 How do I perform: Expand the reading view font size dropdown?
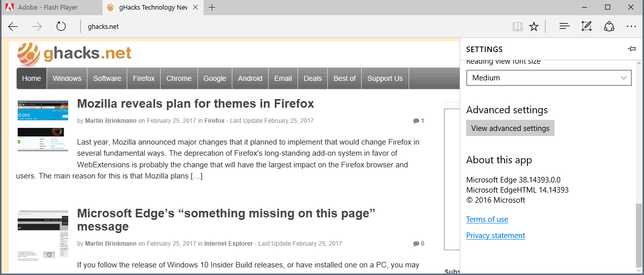(x=549, y=78)
